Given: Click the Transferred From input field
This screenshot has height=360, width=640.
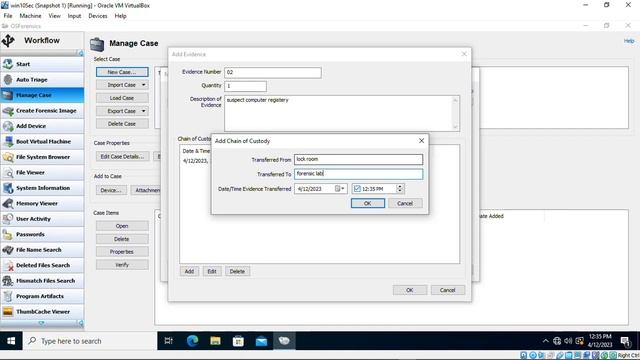Looking at the screenshot, I should (x=358, y=160).
